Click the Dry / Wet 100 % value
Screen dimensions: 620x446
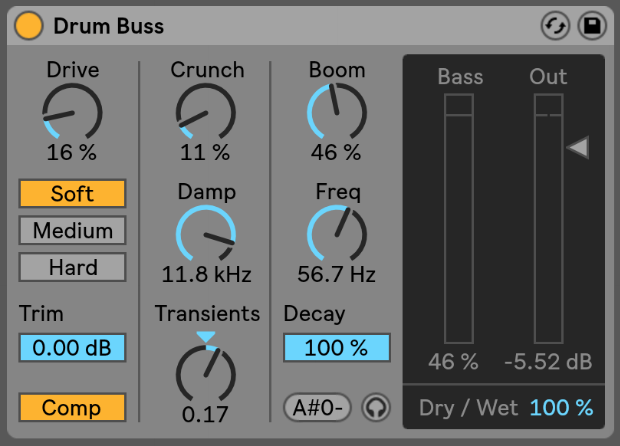point(561,408)
